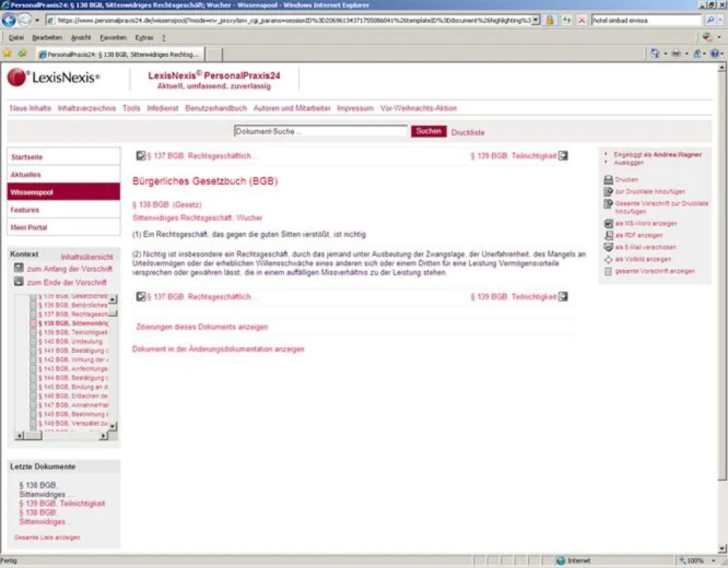
Task: Open the dropdown arrow next to IE Page icon
Action: (x=705, y=54)
